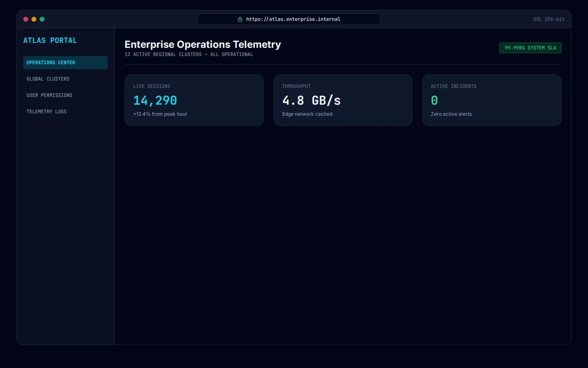Screen dimensions: 588x368
Task: Click the 14,290 live sessions value
Action: (x=155, y=101)
